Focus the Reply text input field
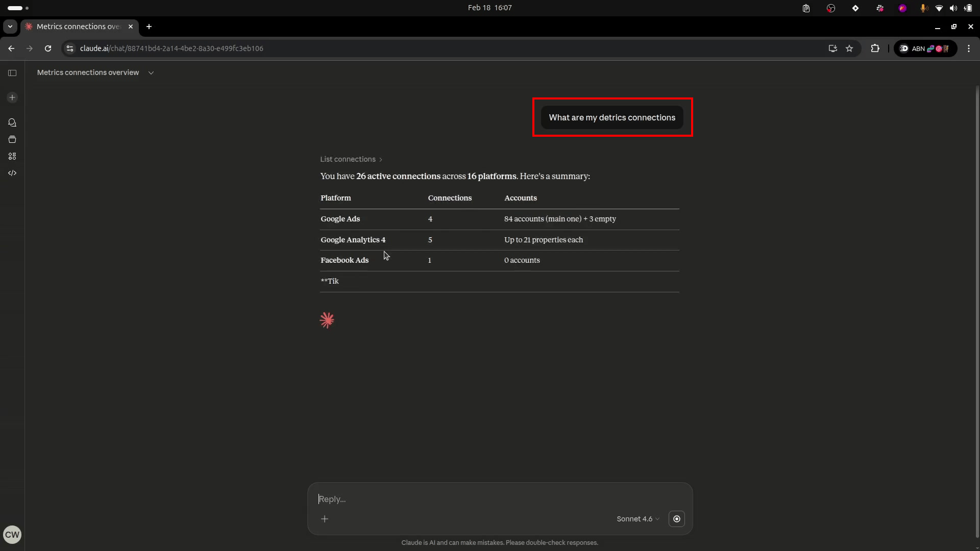Image resolution: width=980 pixels, height=551 pixels. pos(500,499)
